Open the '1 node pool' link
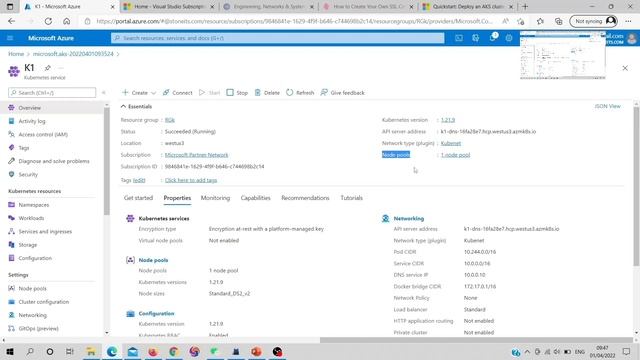The width and height of the screenshot is (640, 360). (x=456, y=155)
